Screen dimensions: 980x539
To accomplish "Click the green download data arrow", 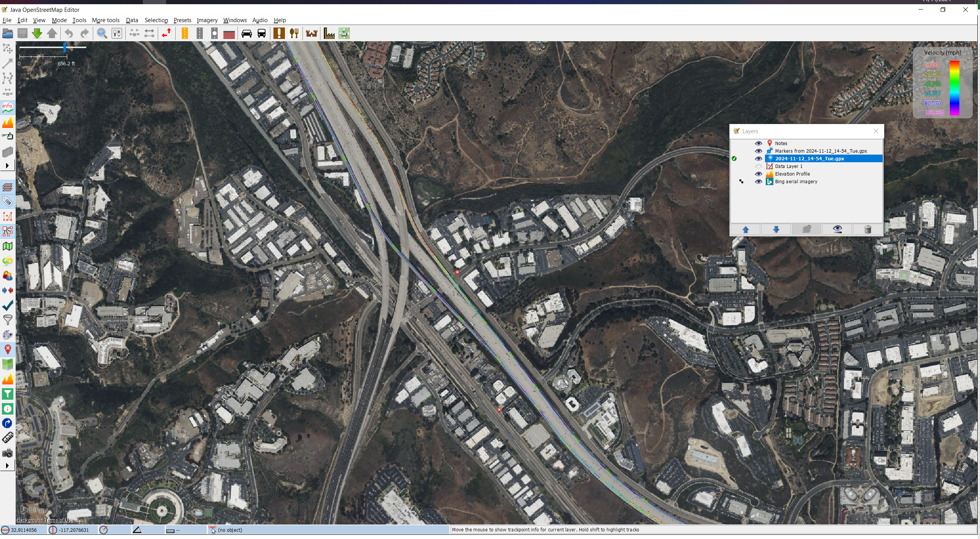I will 37,34.
